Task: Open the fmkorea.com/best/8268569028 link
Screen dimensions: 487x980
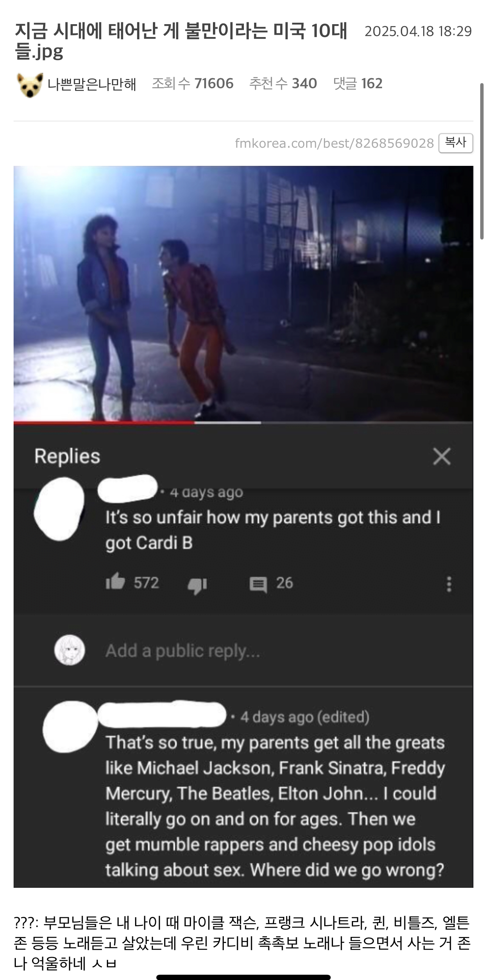Action: [x=334, y=143]
